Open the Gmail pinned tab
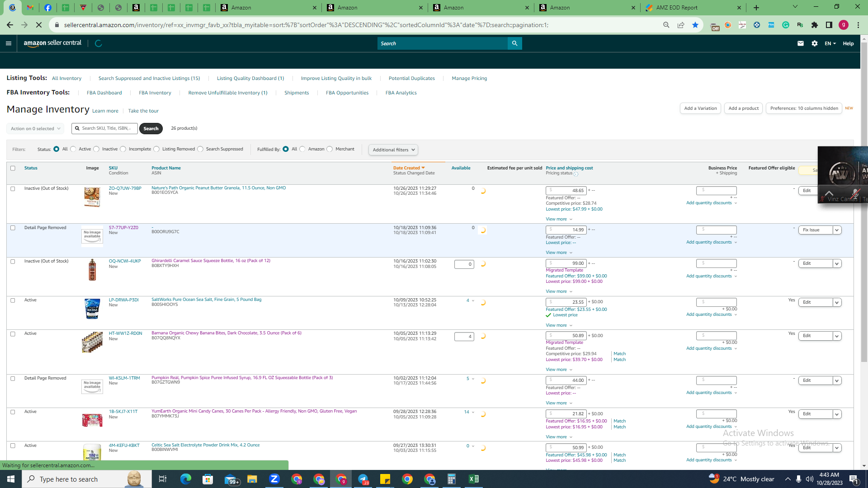Image resolution: width=868 pixels, height=488 pixels. 30,8
